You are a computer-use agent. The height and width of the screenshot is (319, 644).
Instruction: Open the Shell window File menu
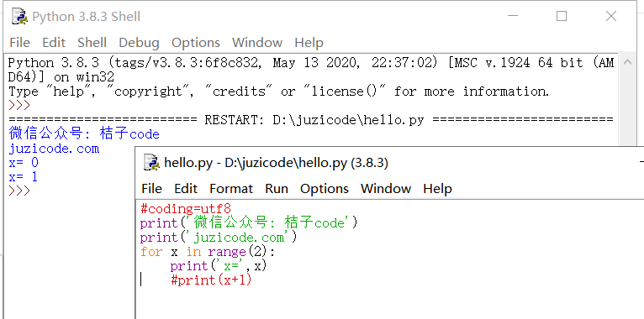[x=19, y=43]
